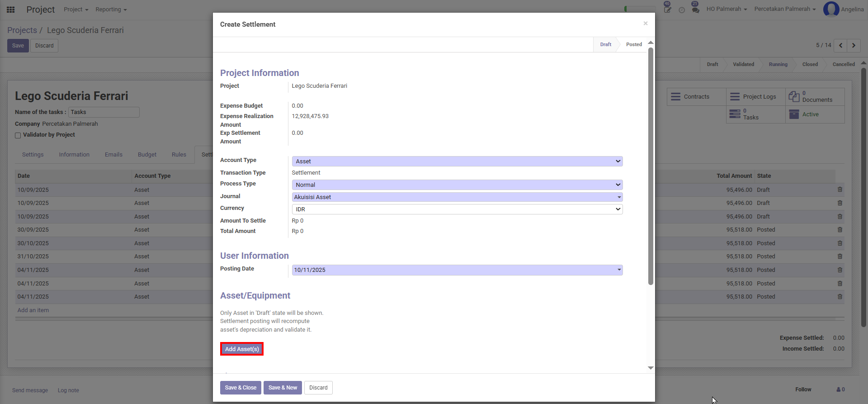Viewport: 868px width, 404px height.
Task: Go to next project record arrow
Action: click(x=854, y=45)
